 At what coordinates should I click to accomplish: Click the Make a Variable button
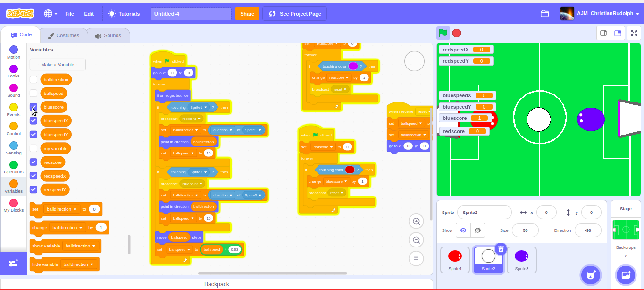pos(57,64)
